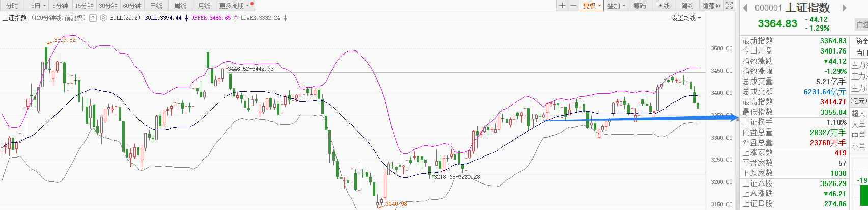This screenshot has height=210, width=868.
Task: Click the 上证指数 chart title label
Action: (15, 18)
